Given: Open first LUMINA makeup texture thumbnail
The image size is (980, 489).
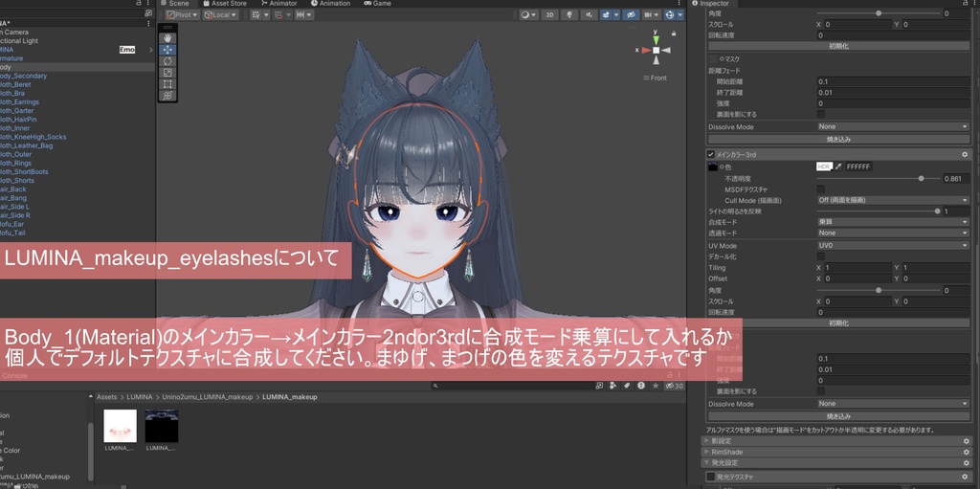Looking at the screenshot, I should 120,427.
